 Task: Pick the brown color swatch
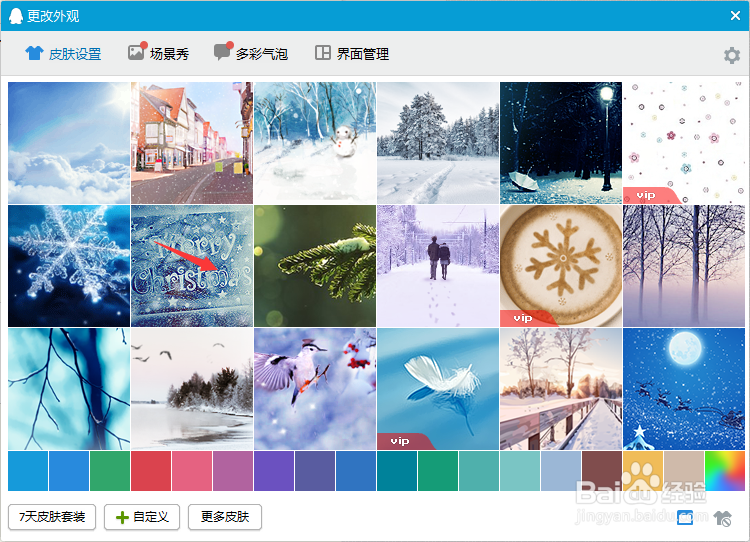click(602, 471)
